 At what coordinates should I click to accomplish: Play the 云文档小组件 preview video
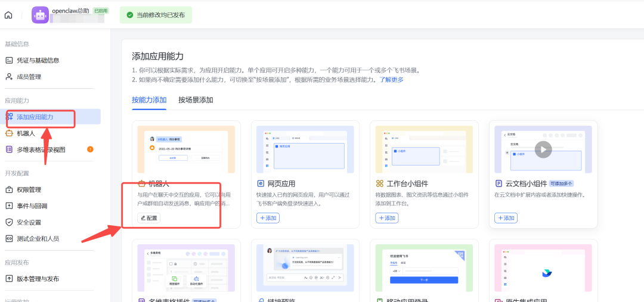tap(543, 150)
